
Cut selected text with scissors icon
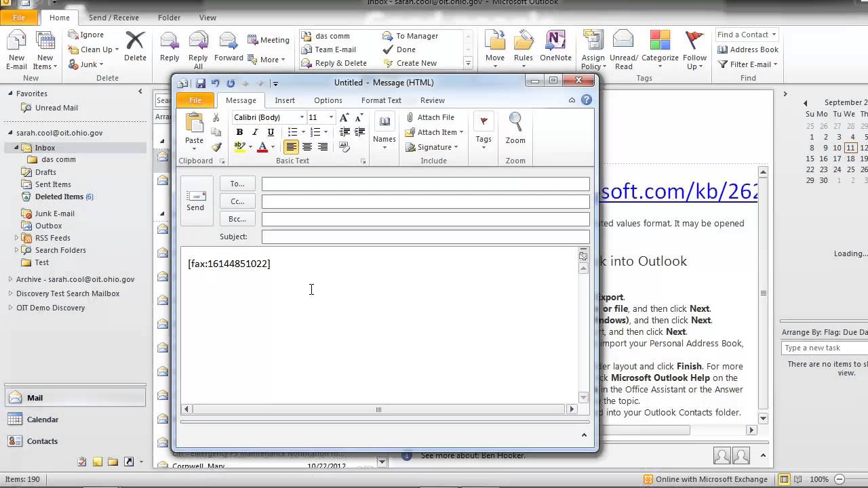216,118
